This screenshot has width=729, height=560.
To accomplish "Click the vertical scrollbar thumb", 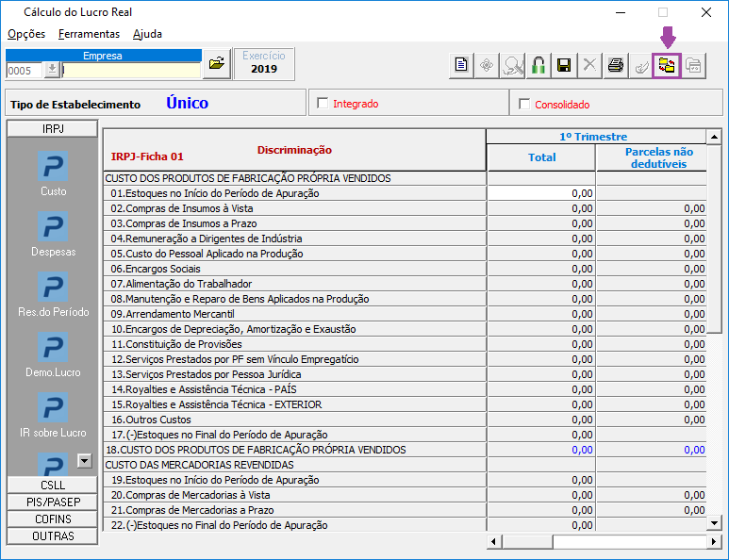I will tap(714, 239).
